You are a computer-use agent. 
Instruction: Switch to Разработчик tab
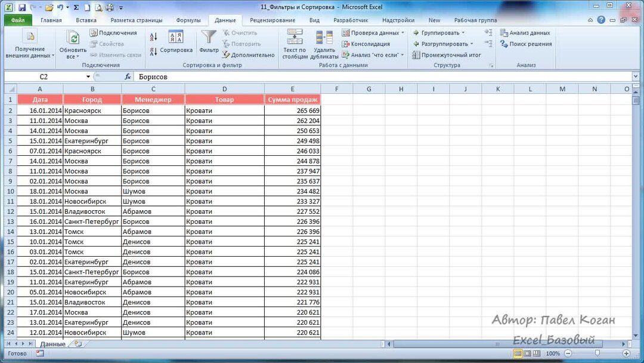coord(351,20)
